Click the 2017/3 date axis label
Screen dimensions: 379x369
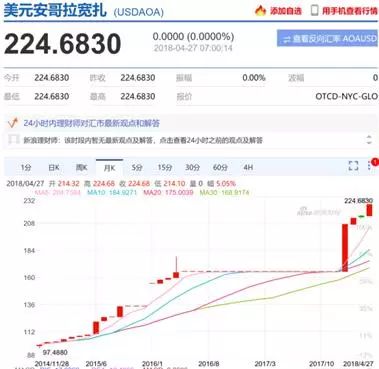[x=265, y=364]
